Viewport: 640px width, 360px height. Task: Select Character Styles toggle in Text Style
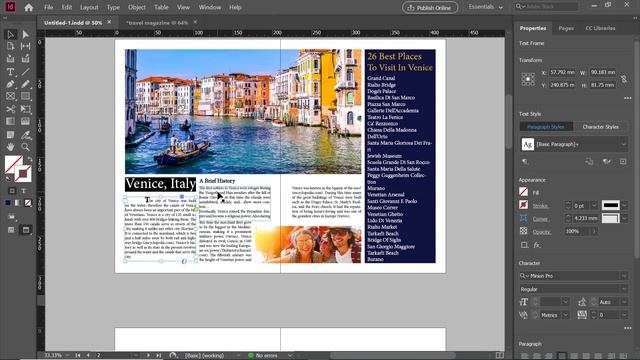600,127
